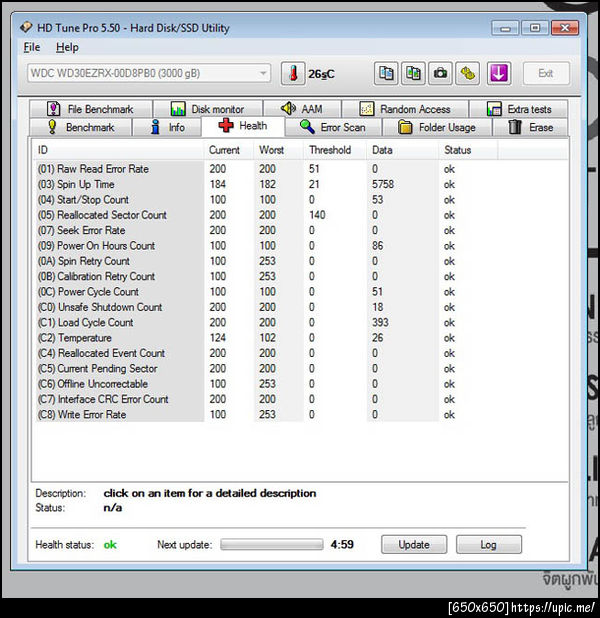This screenshot has height=618, width=600.
Task: Click the 5758 data value
Action: (383, 184)
